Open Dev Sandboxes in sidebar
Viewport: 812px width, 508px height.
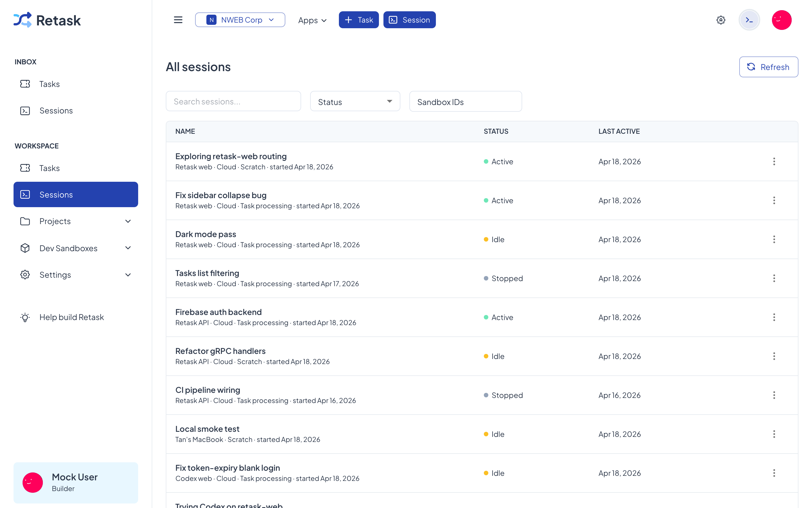pyautogui.click(x=76, y=248)
